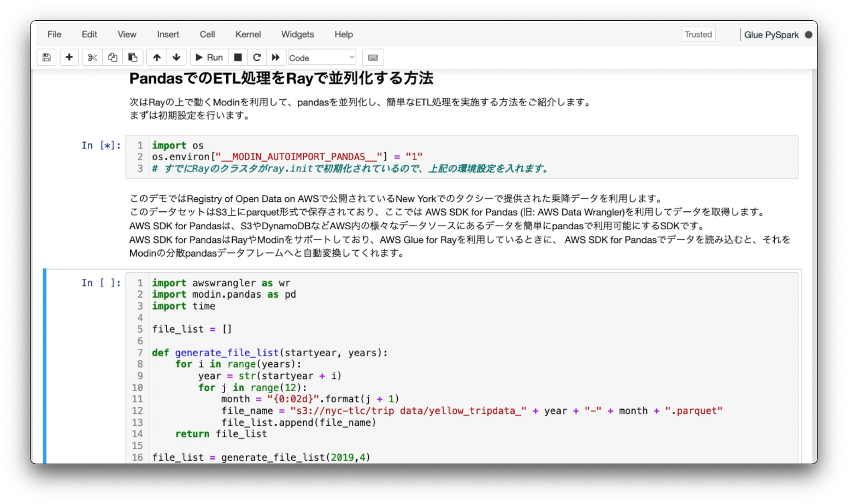Interrupt the kernel with the stop icon

[x=238, y=57]
